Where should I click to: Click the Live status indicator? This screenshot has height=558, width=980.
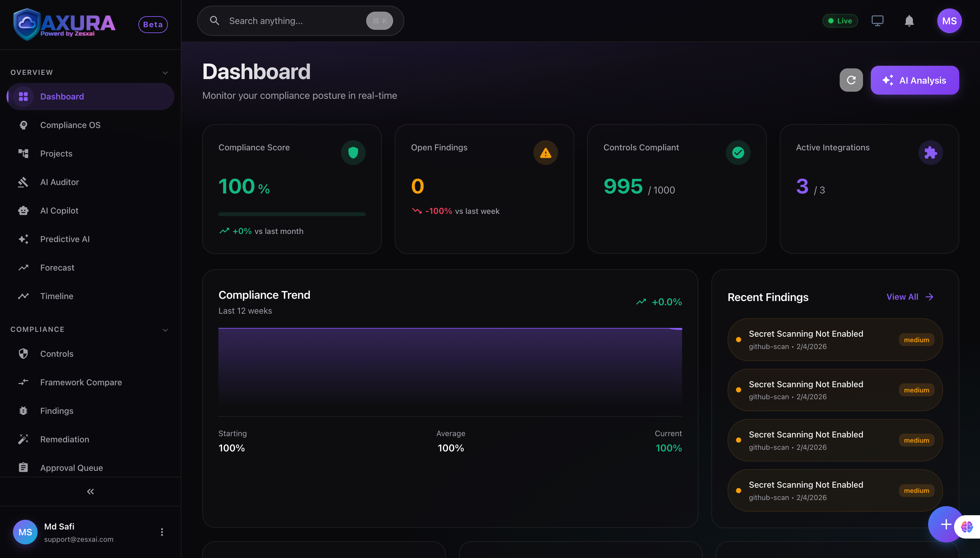[840, 21]
